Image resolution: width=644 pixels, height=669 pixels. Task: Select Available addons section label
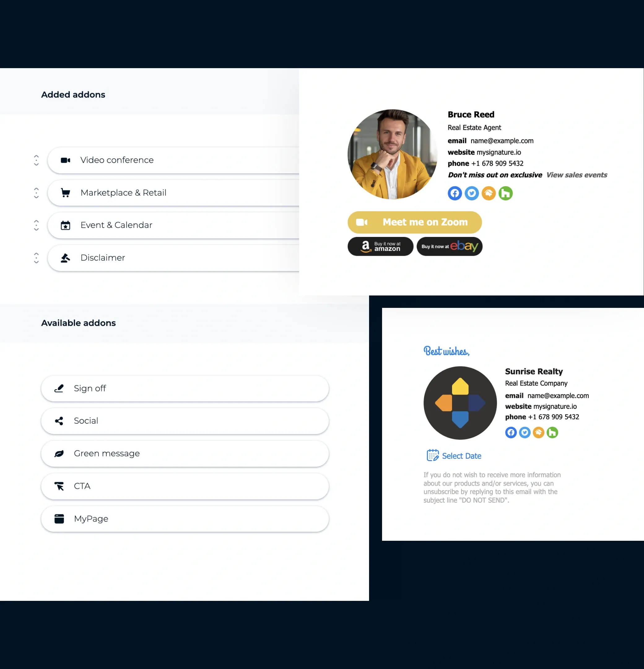click(x=78, y=322)
